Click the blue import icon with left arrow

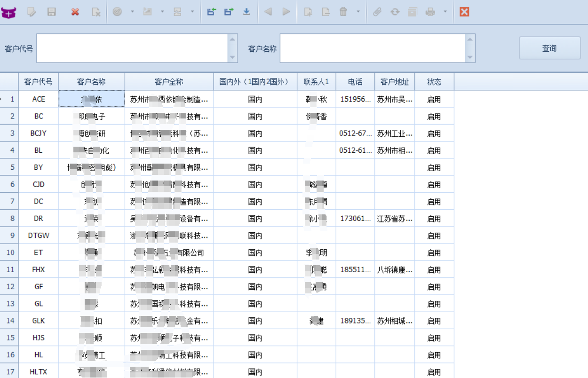211,12
